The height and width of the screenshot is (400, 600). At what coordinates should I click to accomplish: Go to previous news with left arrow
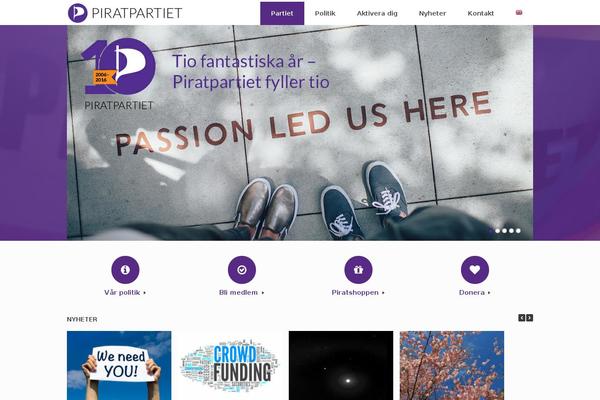[522, 318]
